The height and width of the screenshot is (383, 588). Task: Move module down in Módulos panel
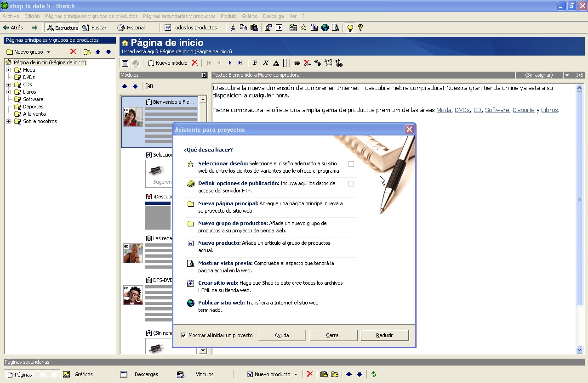135,86
